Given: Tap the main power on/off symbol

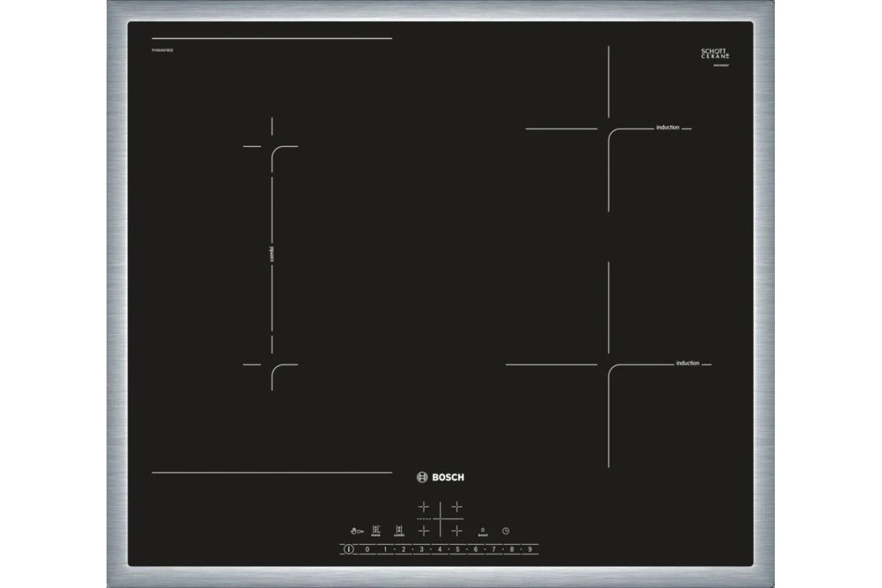Looking at the screenshot, I should coord(348,549).
